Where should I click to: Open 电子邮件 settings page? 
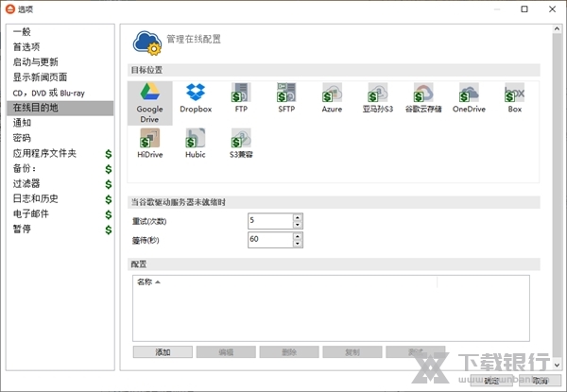60,213
